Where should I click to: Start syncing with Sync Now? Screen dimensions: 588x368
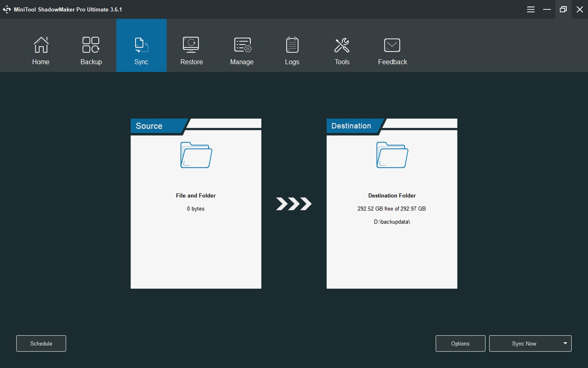tap(524, 343)
